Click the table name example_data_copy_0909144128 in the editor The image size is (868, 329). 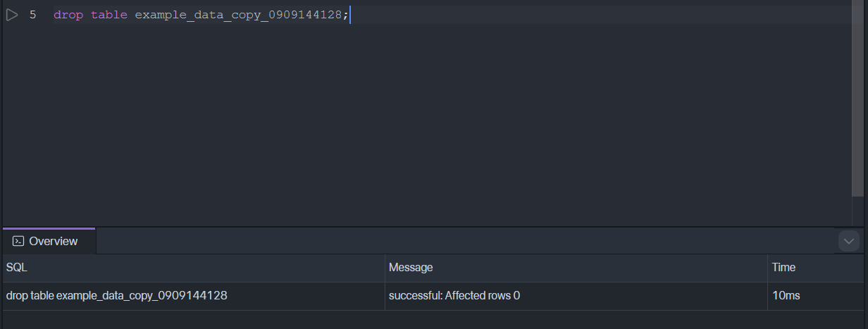pyautogui.click(x=238, y=15)
